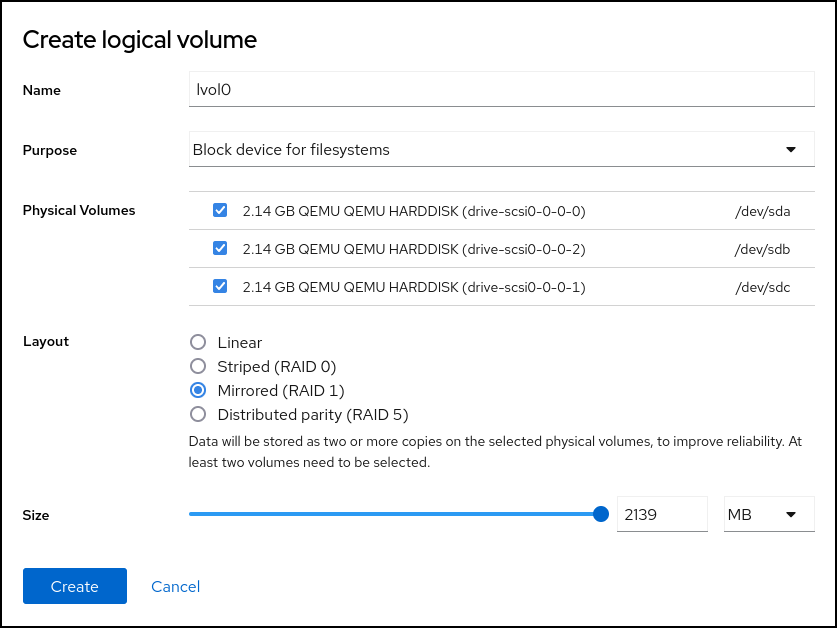Click the caret arrow beside MB
This screenshot has height=628, width=837.
[791, 514]
